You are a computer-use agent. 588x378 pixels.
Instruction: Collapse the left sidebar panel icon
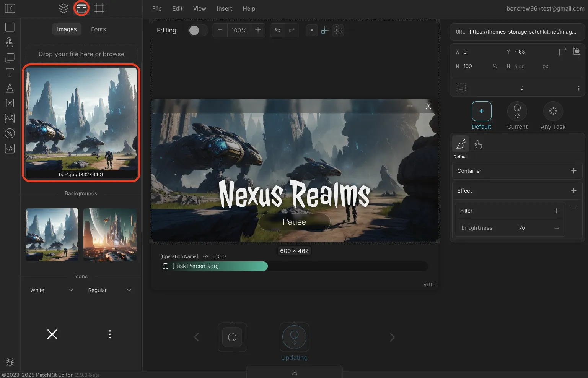(x=10, y=8)
